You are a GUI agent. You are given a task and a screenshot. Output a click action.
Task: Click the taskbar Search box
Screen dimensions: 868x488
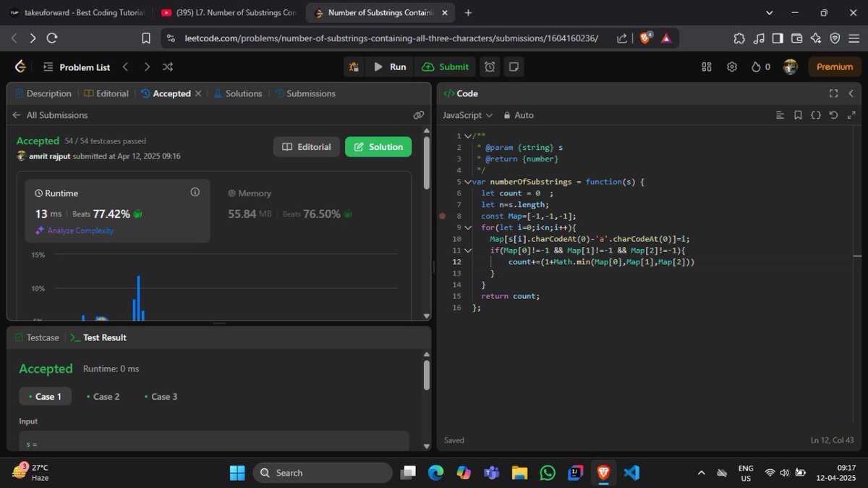pos(322,473)
